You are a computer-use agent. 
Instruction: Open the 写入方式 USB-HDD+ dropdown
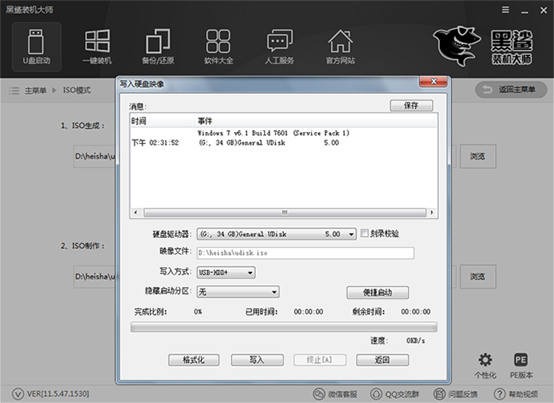click(226, 272)
